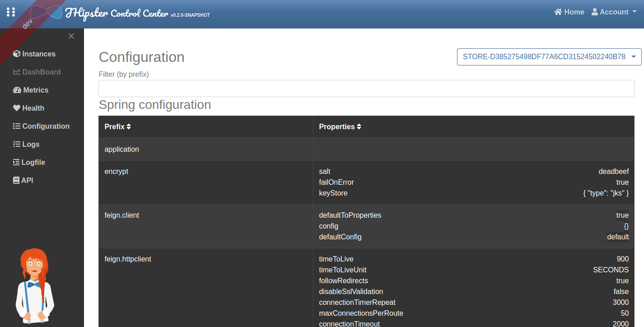
Task: Click the Instances cube icon
Action: click(17, 54)
